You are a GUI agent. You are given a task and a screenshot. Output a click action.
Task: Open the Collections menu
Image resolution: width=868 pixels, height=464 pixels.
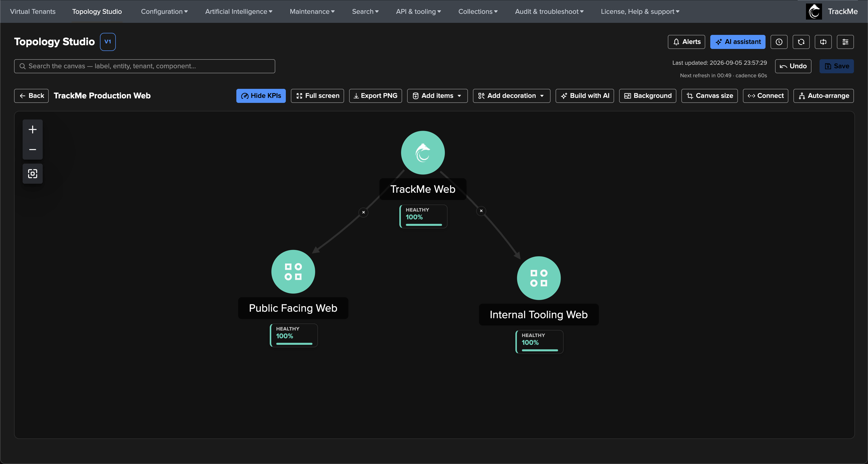478,12
